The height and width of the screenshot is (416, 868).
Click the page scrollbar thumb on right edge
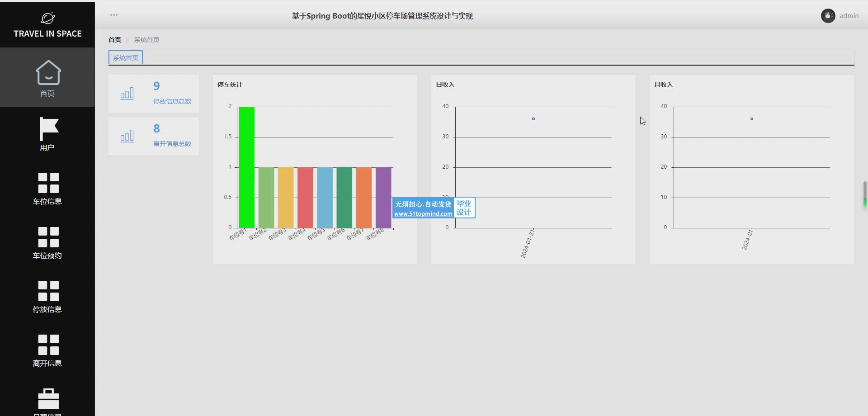pos(865,194)
